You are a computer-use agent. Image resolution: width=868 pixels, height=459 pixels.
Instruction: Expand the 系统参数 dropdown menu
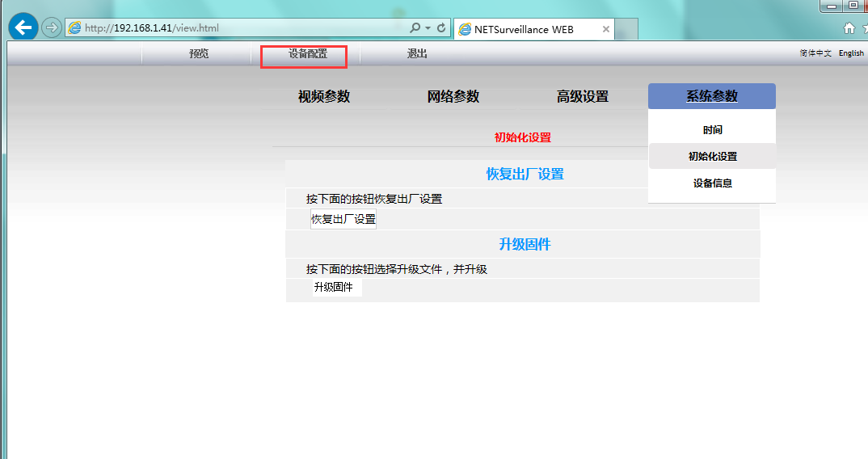(711, 96)
